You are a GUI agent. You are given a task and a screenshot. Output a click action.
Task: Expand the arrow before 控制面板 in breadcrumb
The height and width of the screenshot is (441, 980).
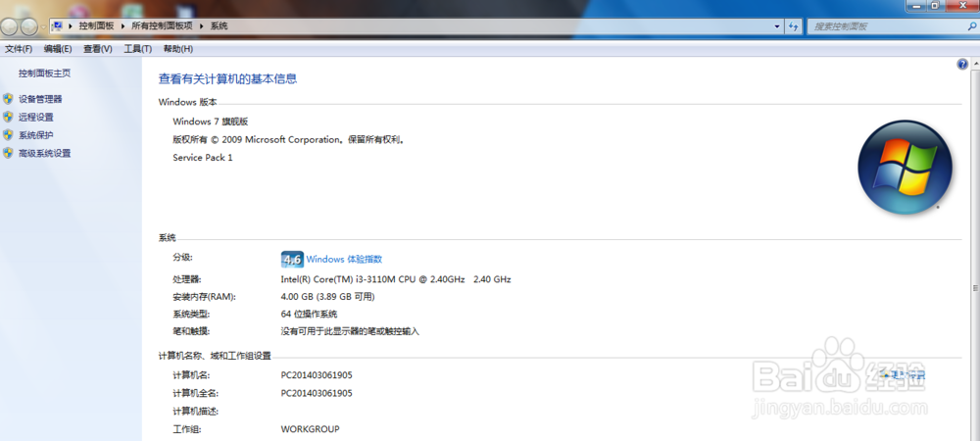[72, 26]
